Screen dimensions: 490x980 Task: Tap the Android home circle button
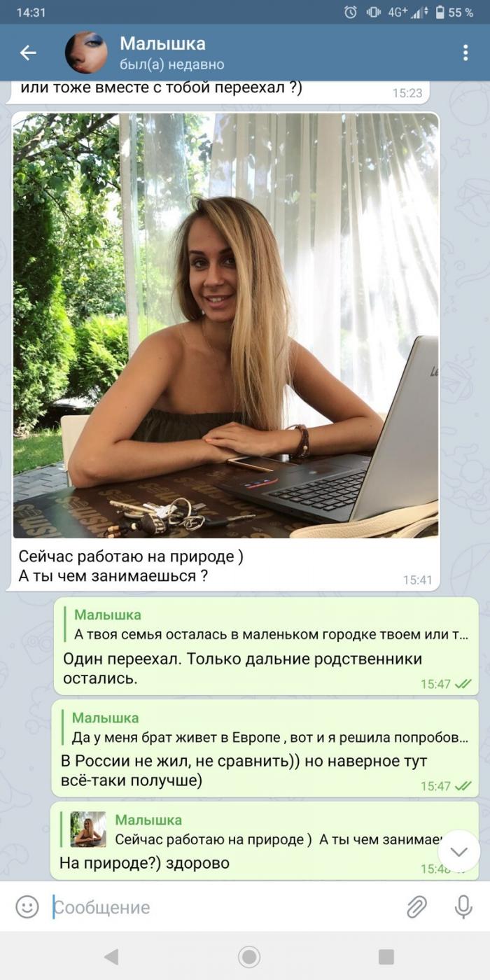(248, 956)
